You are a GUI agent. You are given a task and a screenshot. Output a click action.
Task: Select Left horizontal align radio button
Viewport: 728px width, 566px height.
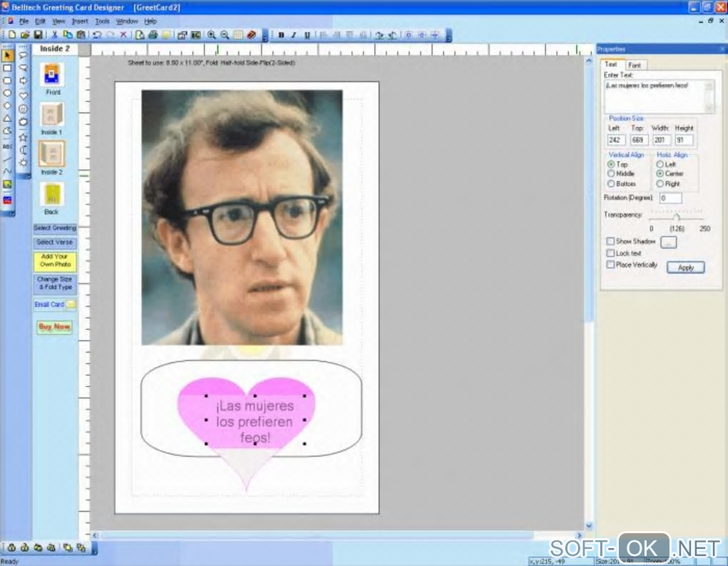click(x=659, y=164)
